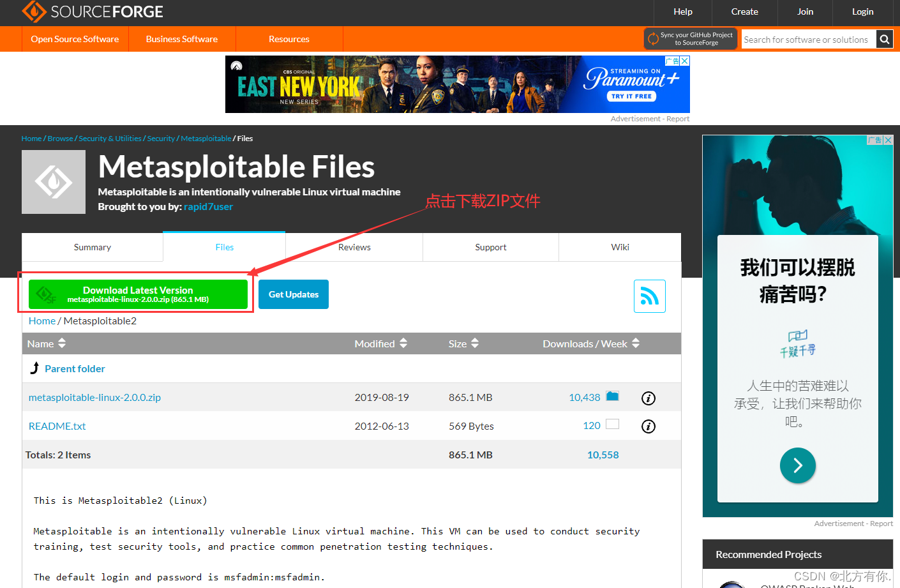This screenshot has height=588, width=900.
Task: Click the 10,438 downloads count
Action: pyautogui.click(x=585, y=397)
